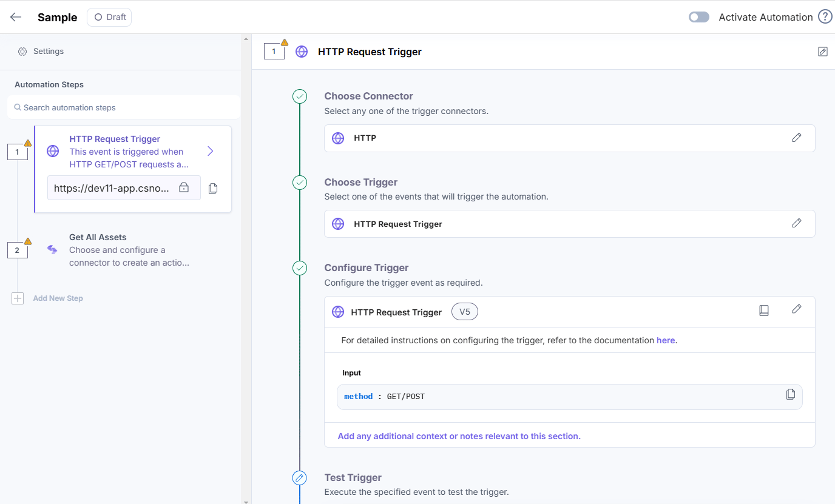Viewport: 835px width, 504px height.
Task: Toggle the Activate Automation switch
Action: (x=699, y=17)
